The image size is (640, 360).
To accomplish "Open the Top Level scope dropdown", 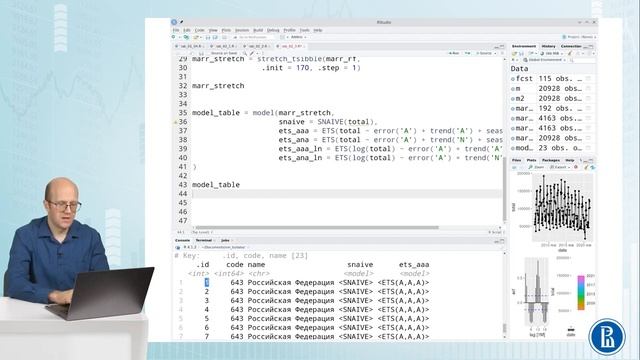I will [x=201, y=232].
